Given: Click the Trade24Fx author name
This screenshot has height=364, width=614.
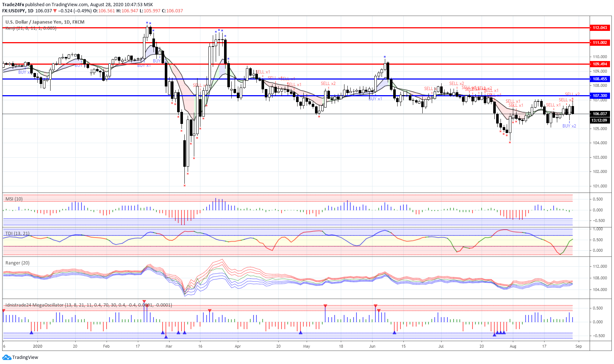Looking at the screenshot, I should 13,5.
